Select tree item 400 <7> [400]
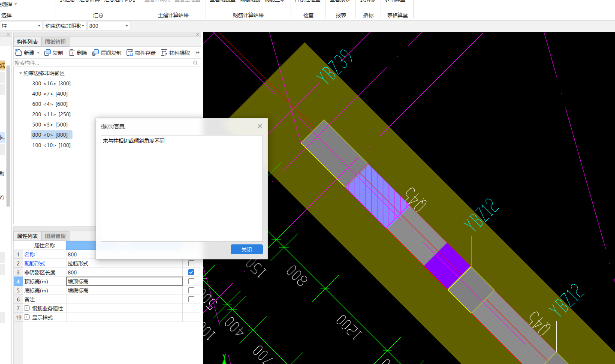Screen dimensions: 615x364 point(50,94)
